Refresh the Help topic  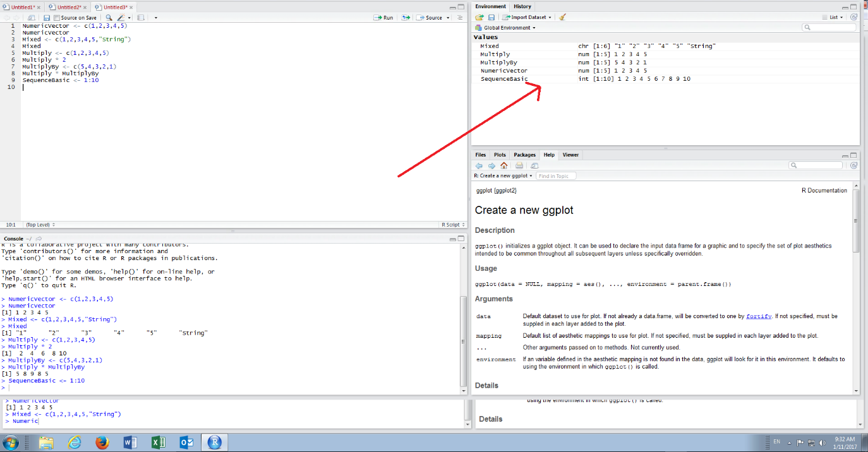pos(853,165)
